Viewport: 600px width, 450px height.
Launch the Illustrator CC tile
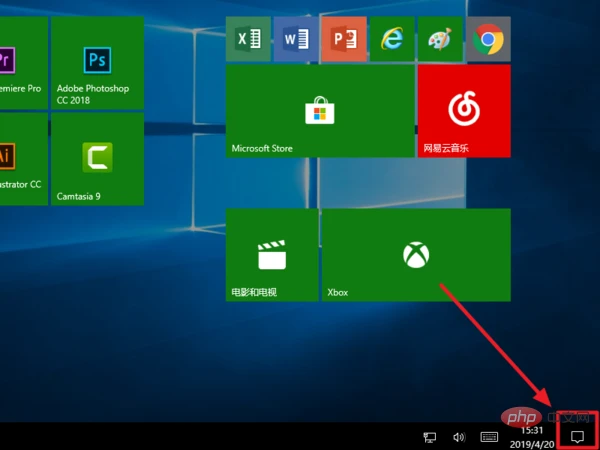pyautogui.click(x=24, y=159)
